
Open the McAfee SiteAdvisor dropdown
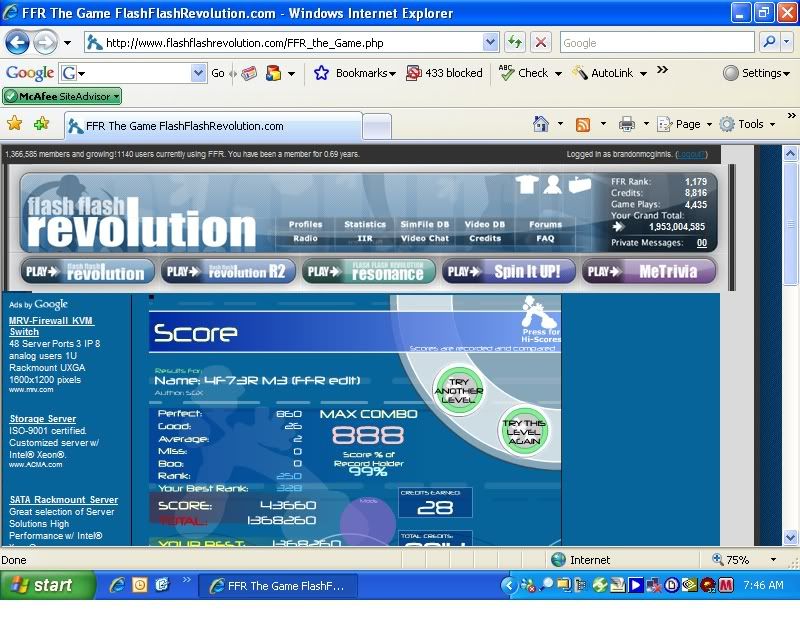click(x=62, y=97)
